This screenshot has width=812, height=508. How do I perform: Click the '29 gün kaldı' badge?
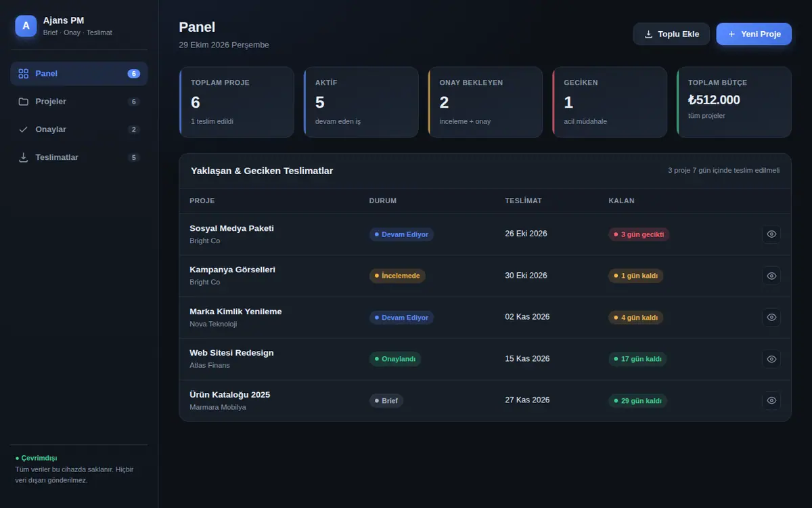(638, 401)
